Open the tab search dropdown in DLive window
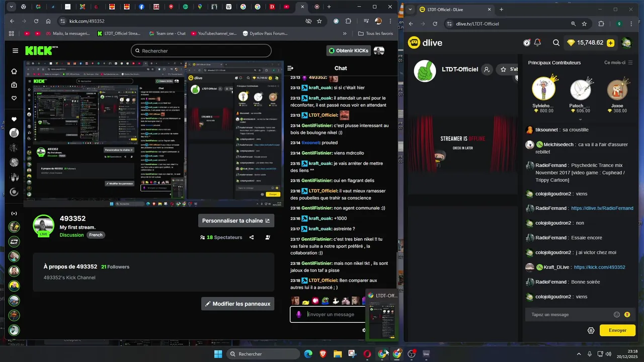Viewport: 644px width, 362px height. tap(411, 10)
